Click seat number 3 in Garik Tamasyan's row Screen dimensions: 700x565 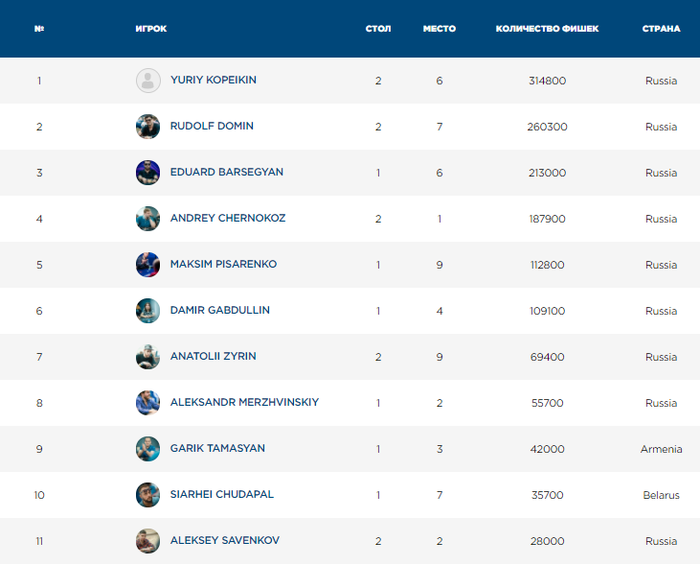439,449
